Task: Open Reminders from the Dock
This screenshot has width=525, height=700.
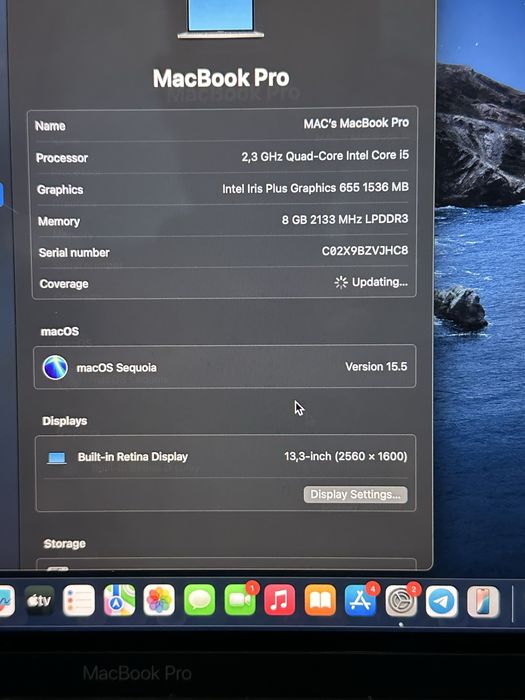Action: tap(79, 601)
